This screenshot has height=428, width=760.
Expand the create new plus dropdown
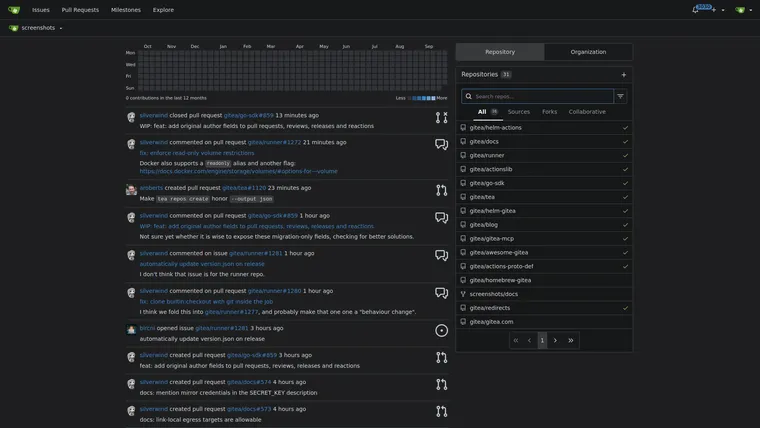717,10
